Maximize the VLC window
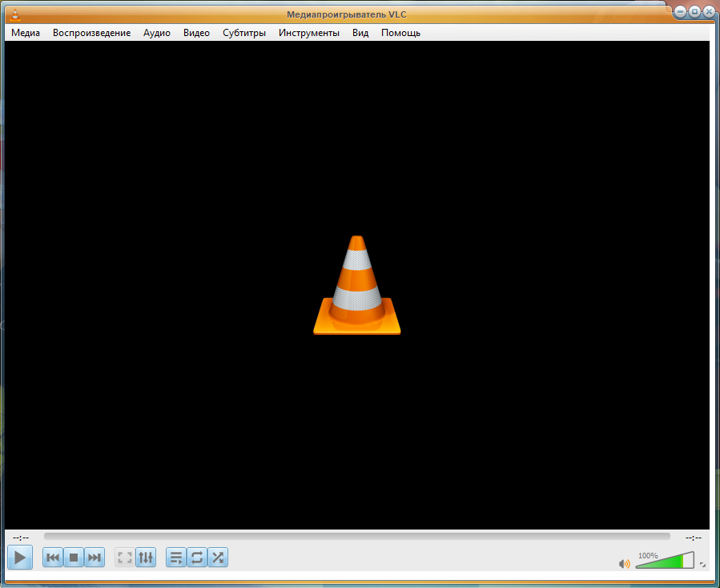Viewport: 720px width, 588px height. point(694,12)
